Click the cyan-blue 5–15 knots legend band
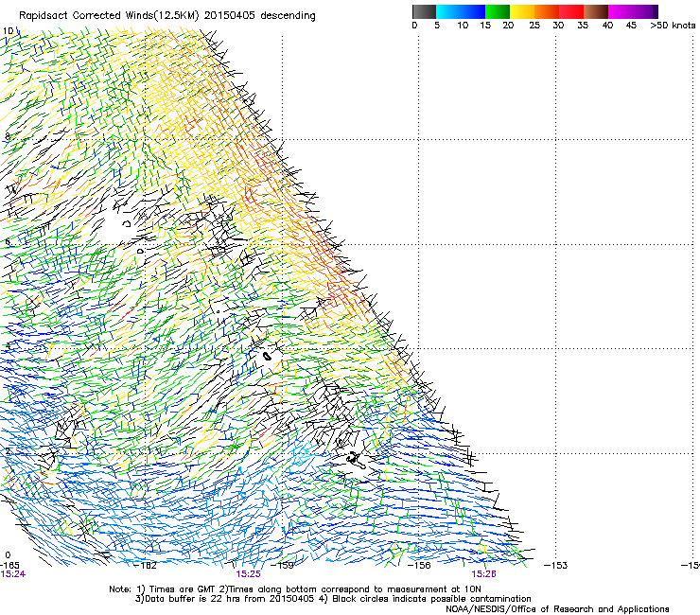Viewport: 700px width, 615px height. coord(461,11)
